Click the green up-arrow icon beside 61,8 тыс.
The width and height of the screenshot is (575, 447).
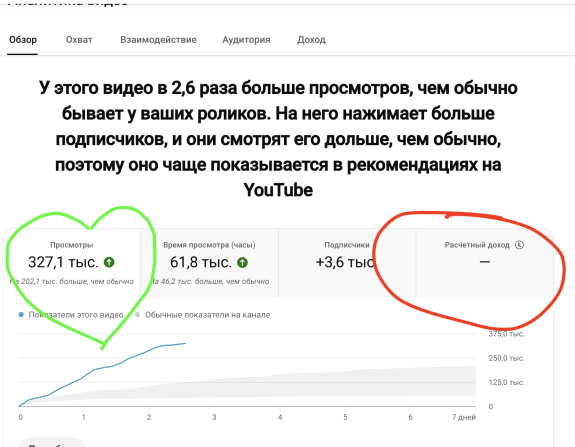tap(242, 262)
